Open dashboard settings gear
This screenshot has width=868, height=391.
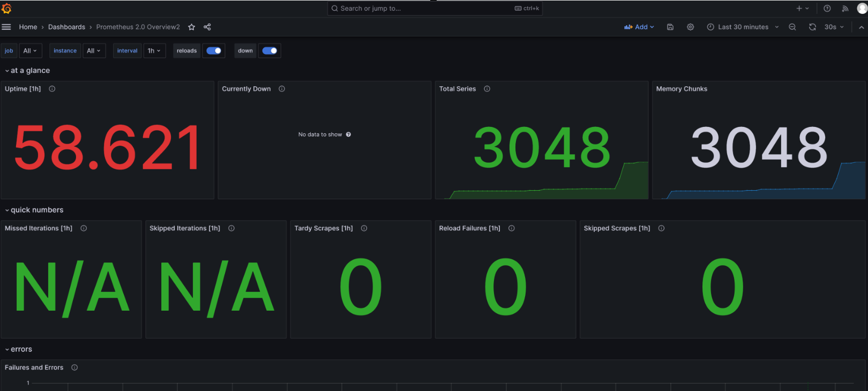point(690,27)
